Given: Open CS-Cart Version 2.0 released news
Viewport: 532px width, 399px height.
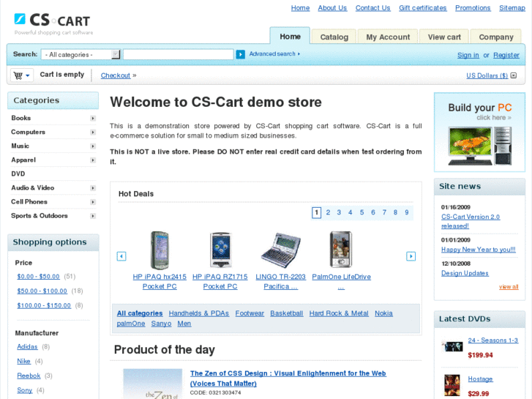Looking at the screenshot, I should coord(471,221).
